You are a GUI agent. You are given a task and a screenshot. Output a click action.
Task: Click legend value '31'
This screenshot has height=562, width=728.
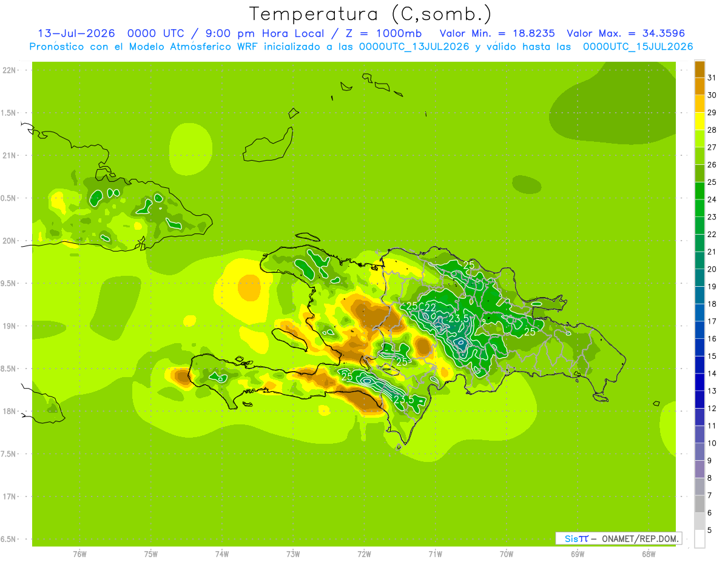point(712,78)
